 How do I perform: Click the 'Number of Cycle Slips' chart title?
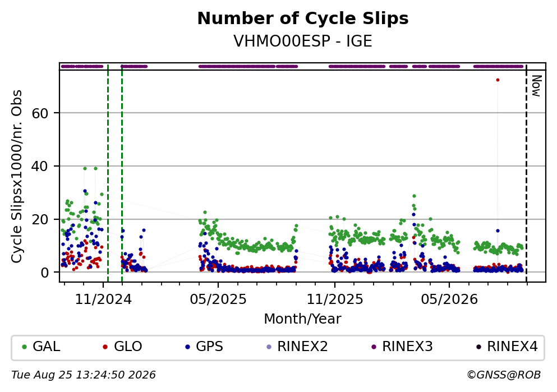(303, 19)
